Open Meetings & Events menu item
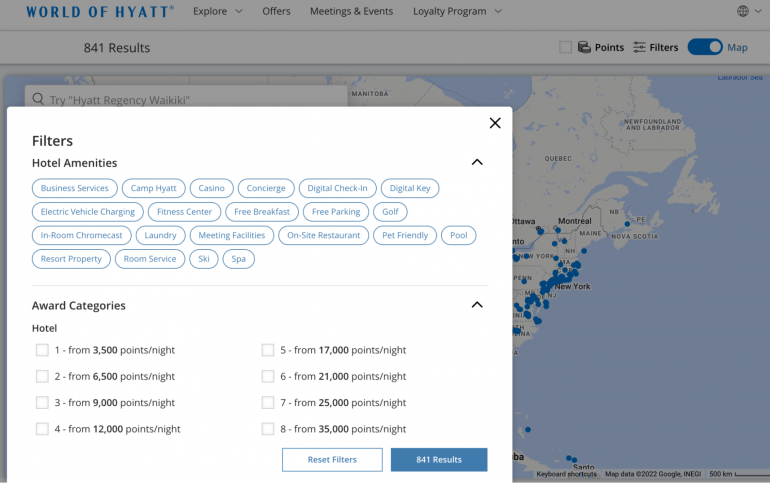 [x=351, y=12]
